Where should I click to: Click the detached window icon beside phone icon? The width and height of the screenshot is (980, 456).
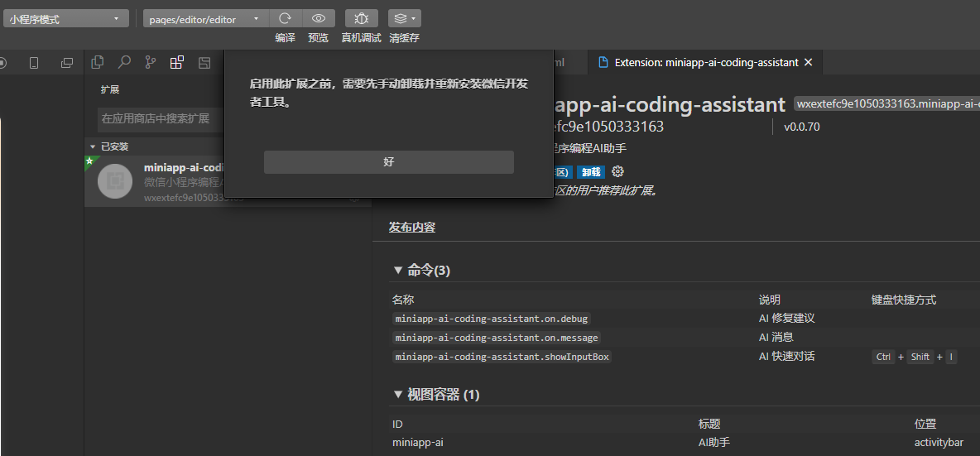pyautogui.click(x=66, y=62)
